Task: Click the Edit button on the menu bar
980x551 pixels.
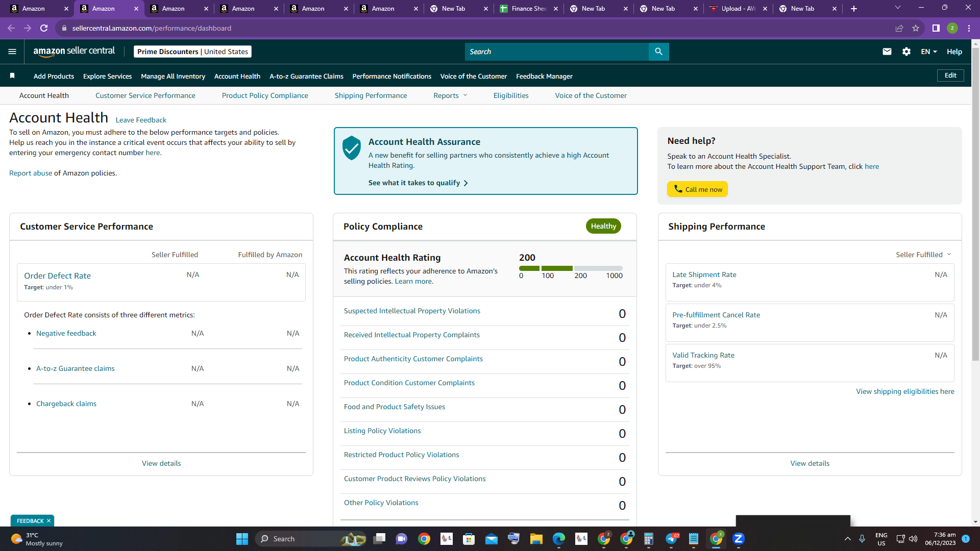Action: tap(950, 76)
